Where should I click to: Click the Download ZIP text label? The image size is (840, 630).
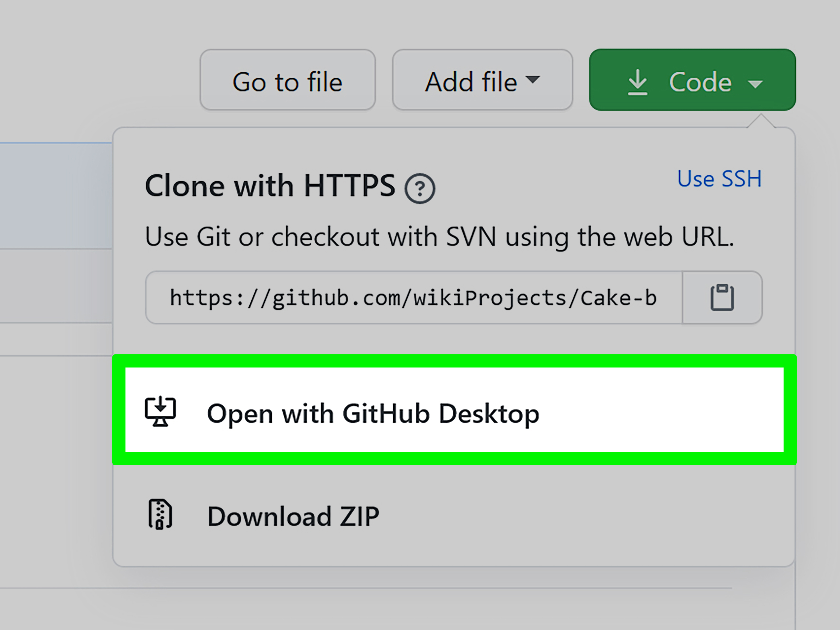pos(293,516)
